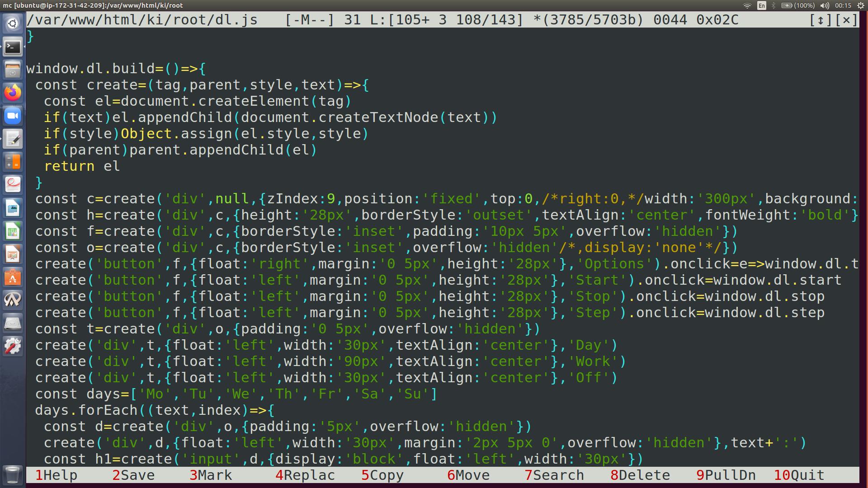Open the Terminal from the dock
The image size is (868, 488).
point(13,47)
